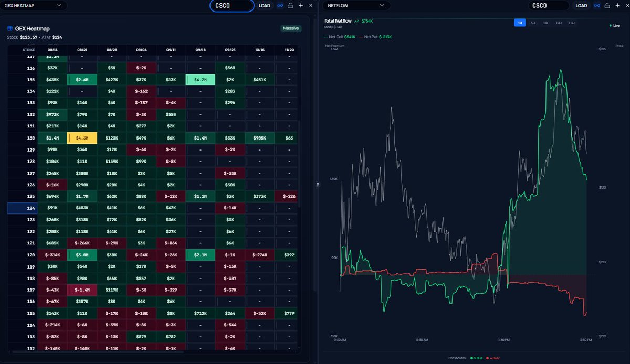
Task: Click the 08/21 expiration column header
Action: click(82, 49)
